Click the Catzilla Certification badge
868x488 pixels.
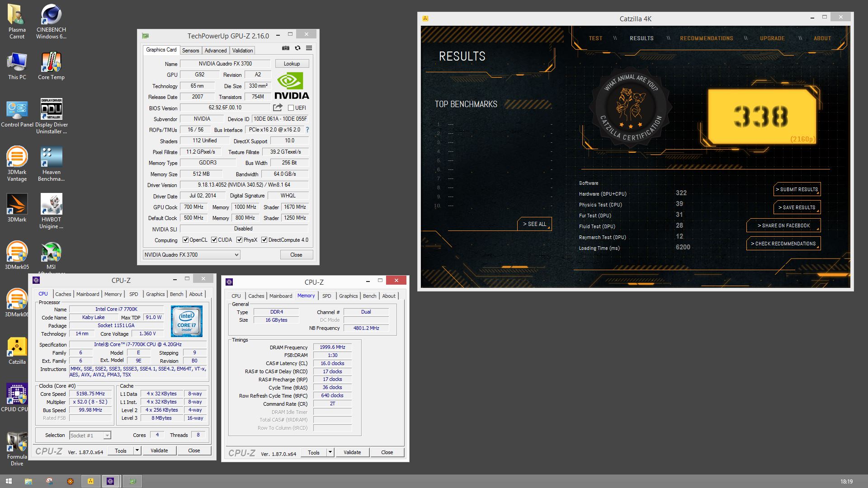[631, 107]
